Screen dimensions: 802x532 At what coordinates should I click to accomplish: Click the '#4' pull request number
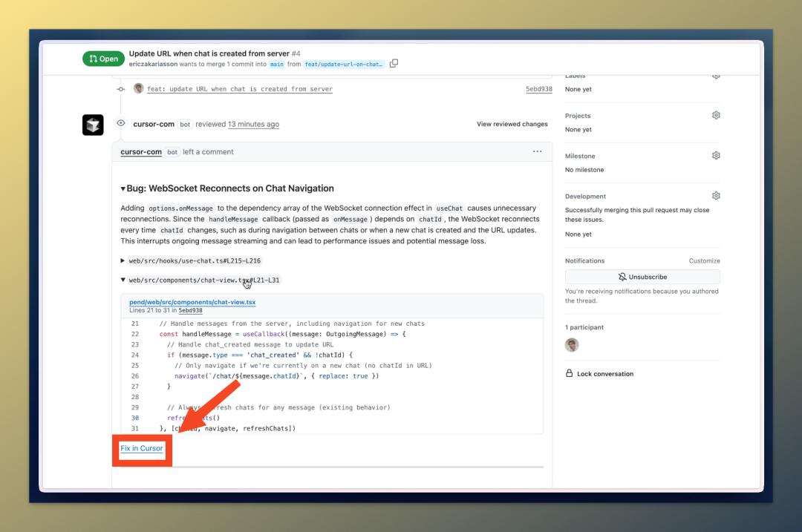(x=296, y=53)
